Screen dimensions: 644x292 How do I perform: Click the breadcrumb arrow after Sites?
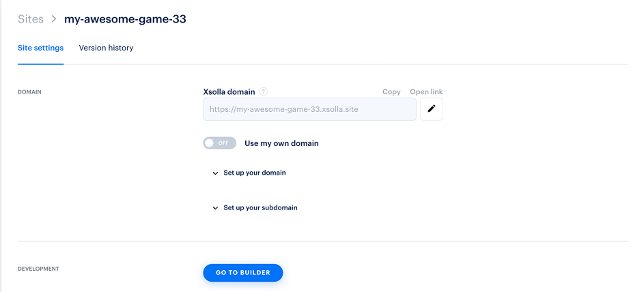pos(54,19)
